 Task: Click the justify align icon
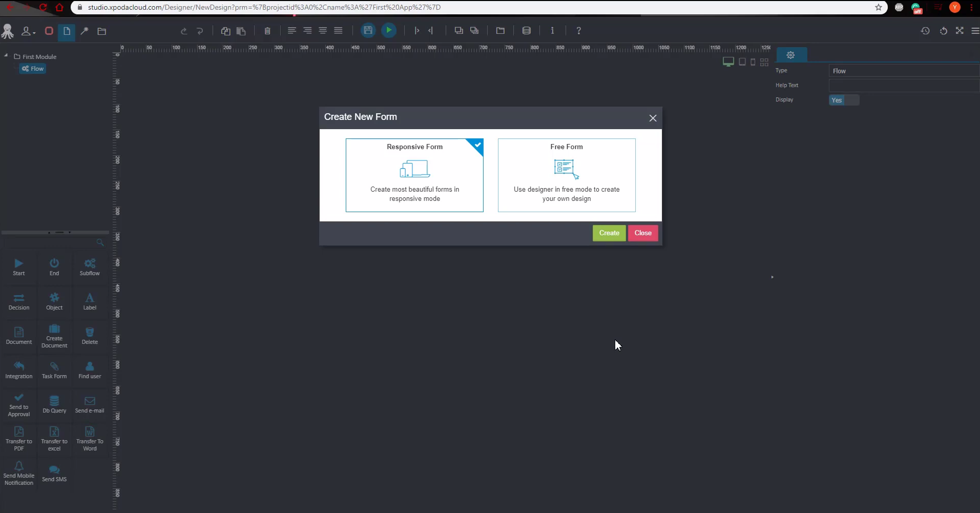(338, 31)
